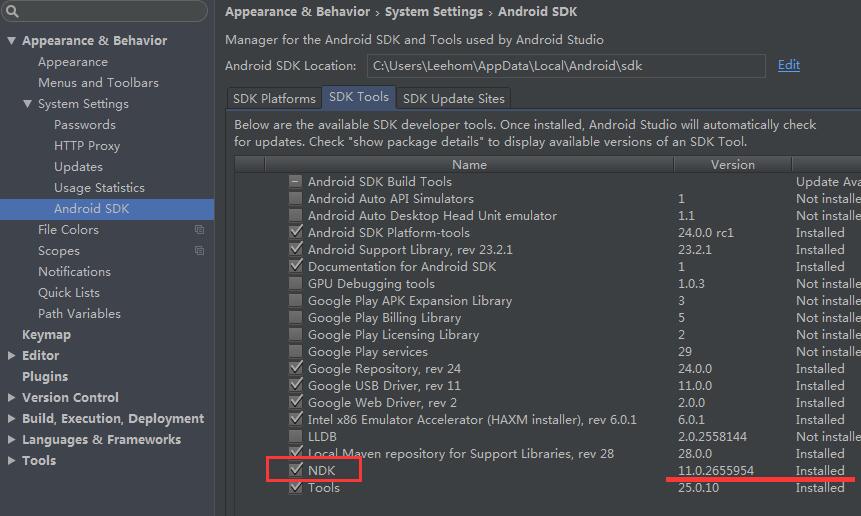Expand the Tools settings section

coord(11,461)
